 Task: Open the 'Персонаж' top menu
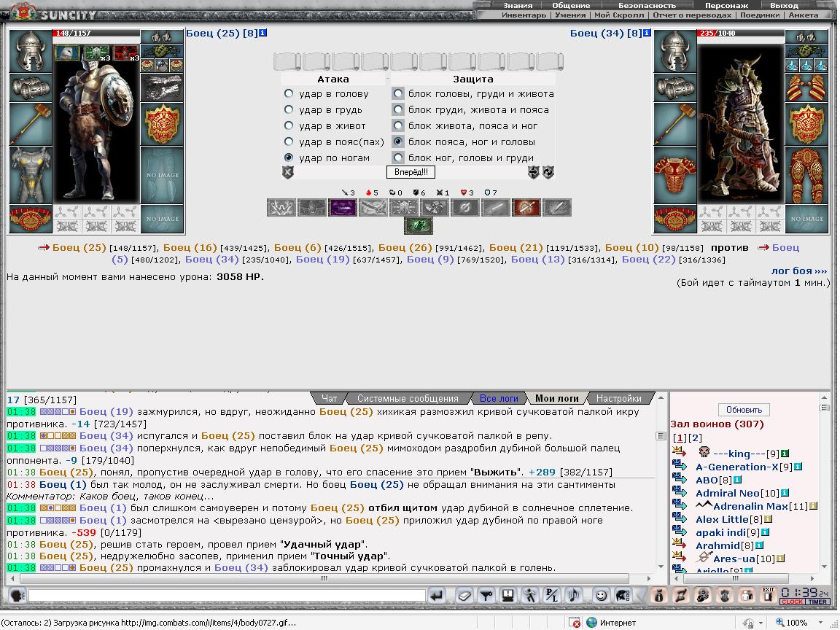[726, 5]
